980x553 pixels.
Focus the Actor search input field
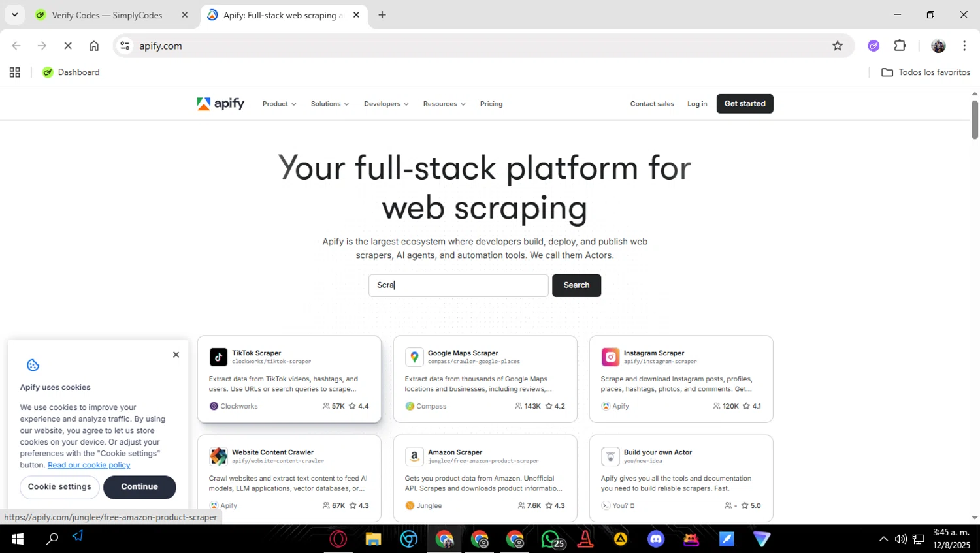(459, 285)
